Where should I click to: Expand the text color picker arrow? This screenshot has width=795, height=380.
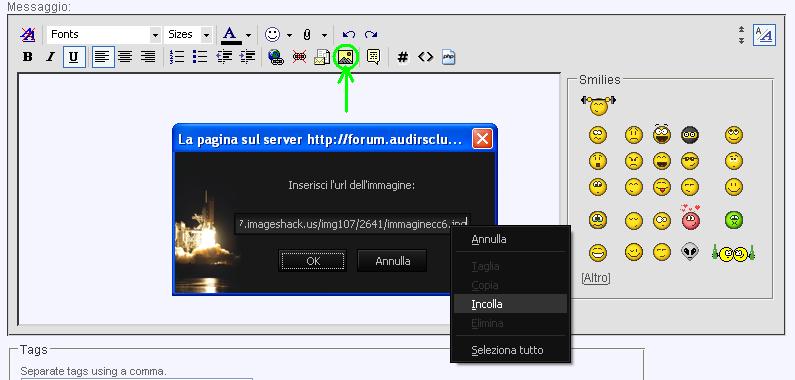click(x=248, y=35)
